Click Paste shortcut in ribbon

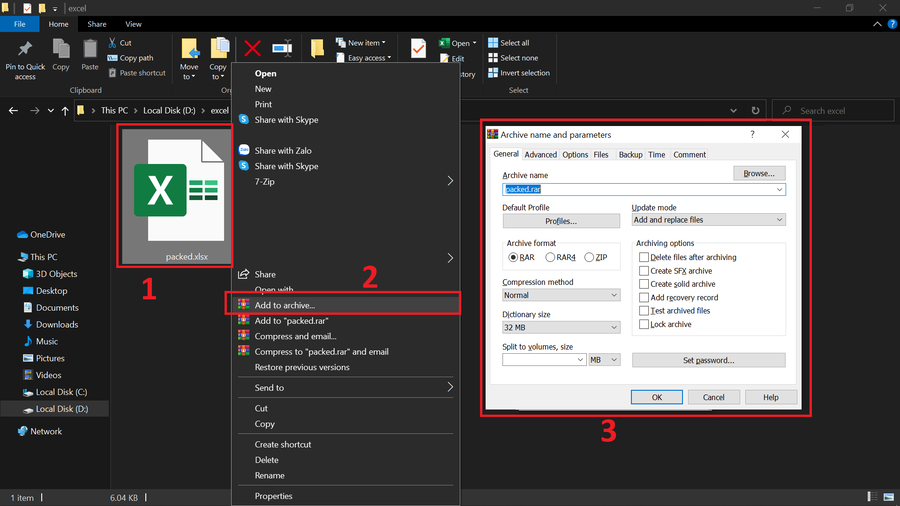[137, 73]
